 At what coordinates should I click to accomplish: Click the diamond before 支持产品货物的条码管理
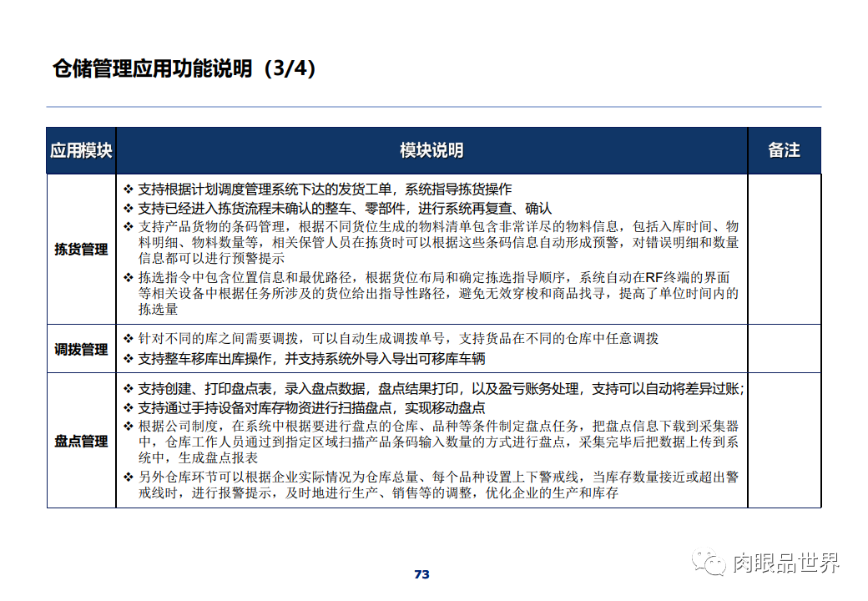click(x=129, y=225)
